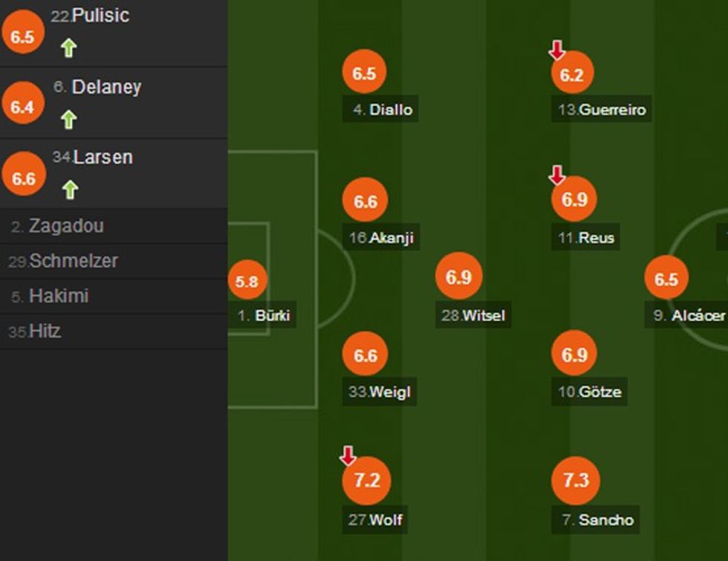Click the green substitution arrow under Larsen
Viewport: 728px width, 561px height.
coord(69,190)
